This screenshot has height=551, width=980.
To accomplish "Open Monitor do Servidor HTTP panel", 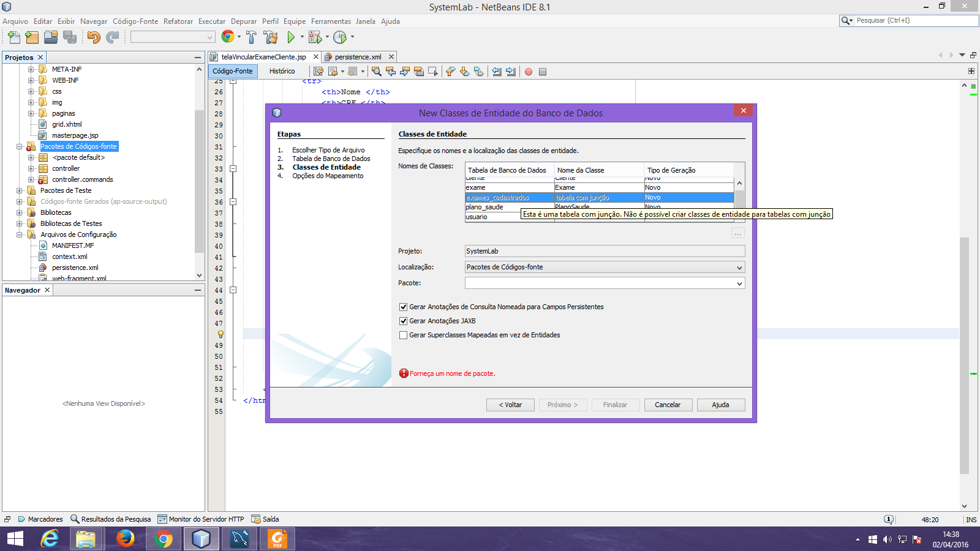I will [201, 519].
